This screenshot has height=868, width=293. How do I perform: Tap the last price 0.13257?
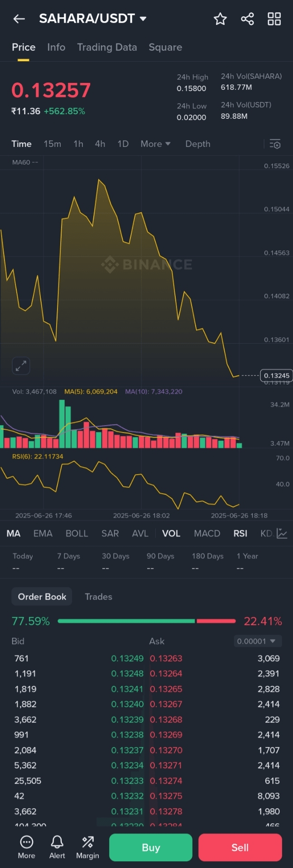(x=51, y=90)
